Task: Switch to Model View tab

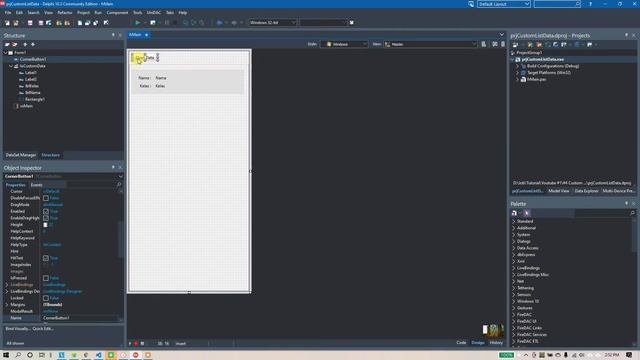Action: tap(559, 191)
